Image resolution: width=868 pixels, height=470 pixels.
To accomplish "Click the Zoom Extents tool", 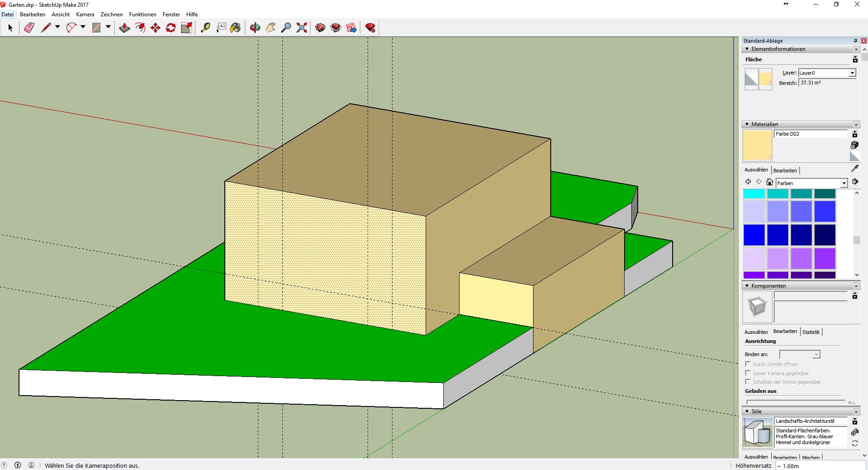I will coord(301,28).
